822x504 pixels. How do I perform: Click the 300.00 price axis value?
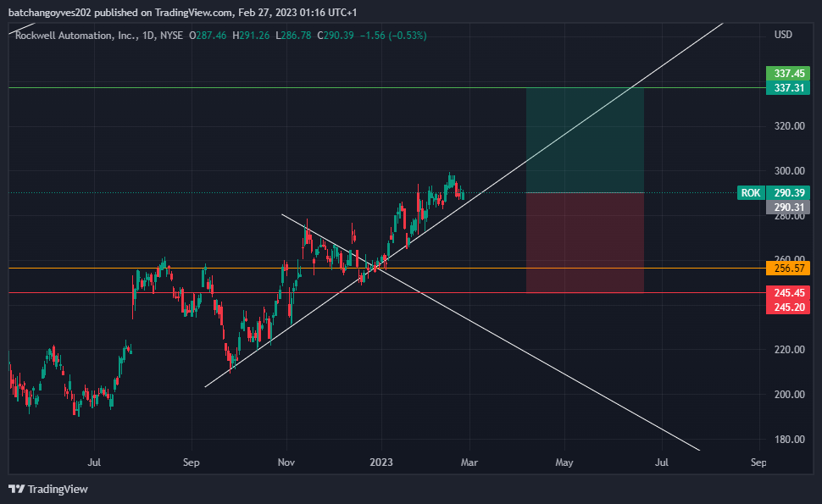point(790,171)
